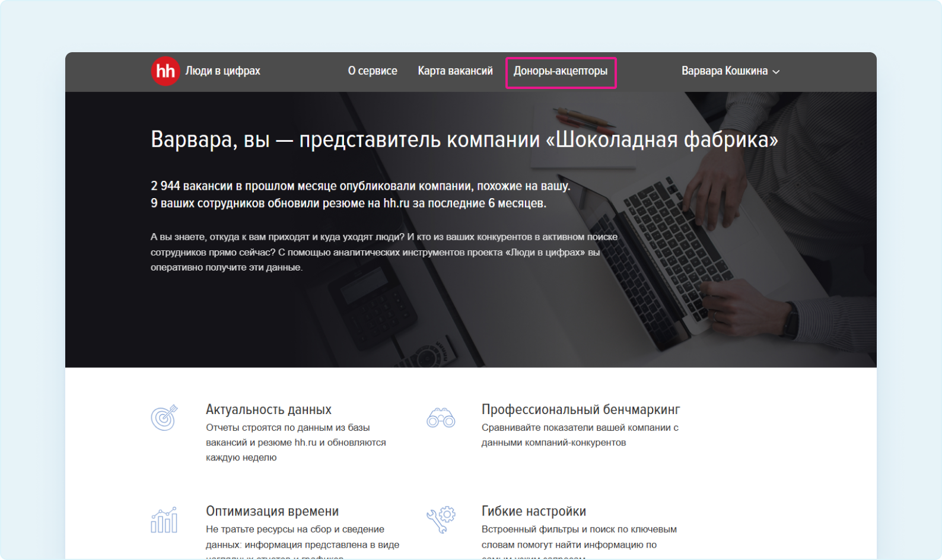This screenshot has width=942, height=560.
Task: Click the text about 2 944 вакансии
Action: click(x=360, y=186)
